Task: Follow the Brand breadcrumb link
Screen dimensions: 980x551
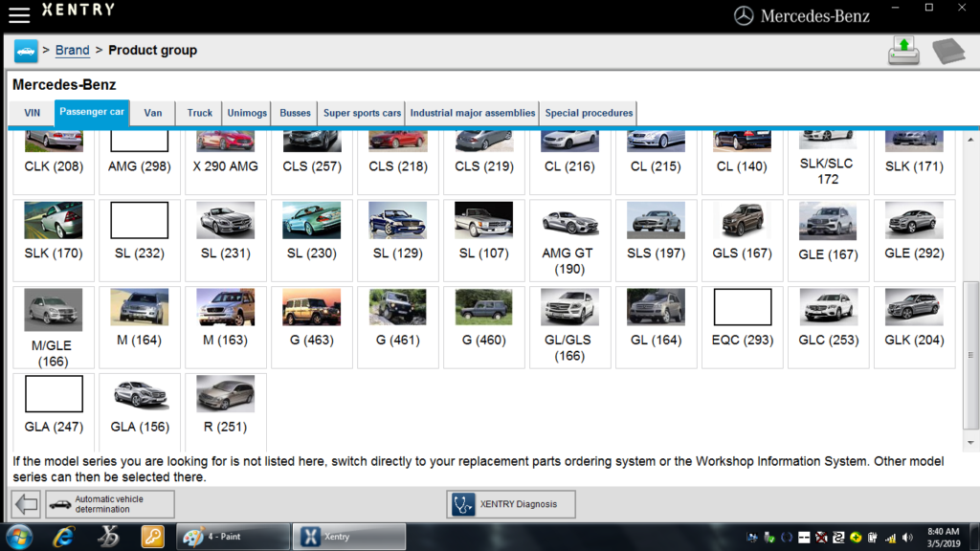Action: tap(73, 50)
